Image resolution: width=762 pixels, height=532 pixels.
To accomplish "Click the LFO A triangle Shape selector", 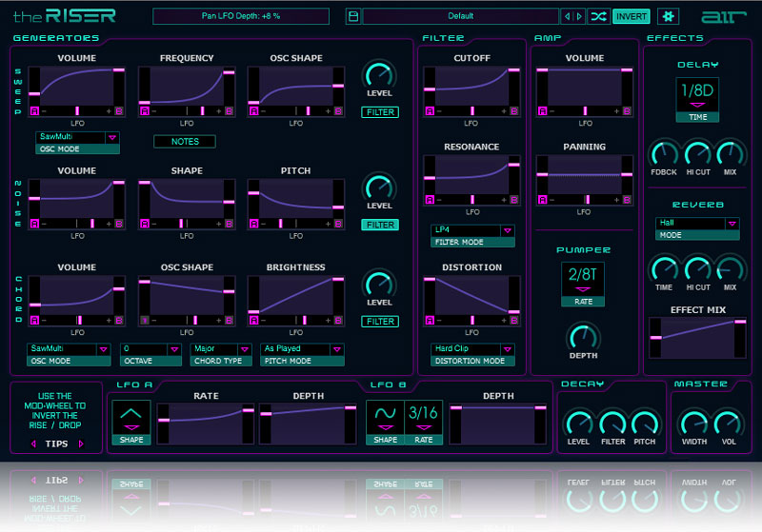I will pyautogui.click(x=131, y=417).
